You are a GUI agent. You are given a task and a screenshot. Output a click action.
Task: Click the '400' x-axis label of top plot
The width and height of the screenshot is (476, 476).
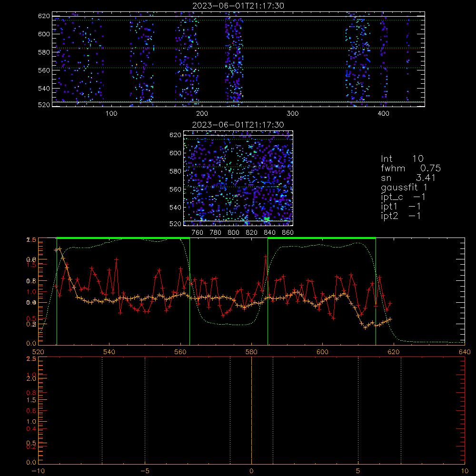[383, 114]
